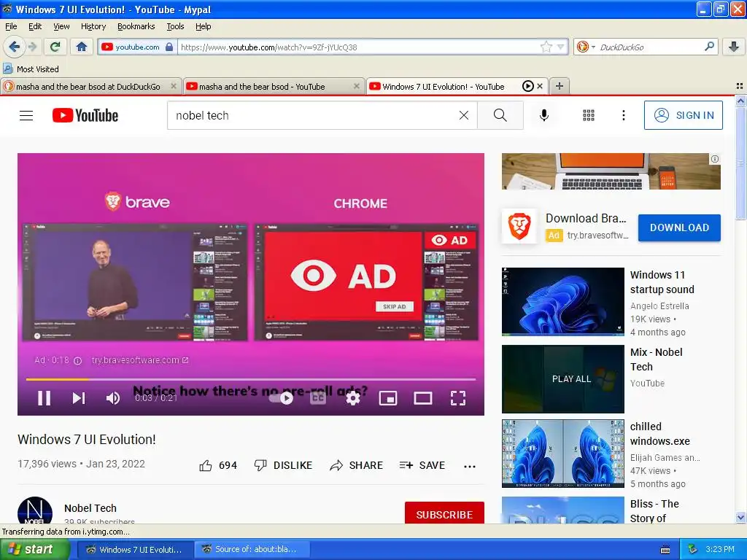Open the Tools menu
747x560 pixels.
click(x=175, y=26)
